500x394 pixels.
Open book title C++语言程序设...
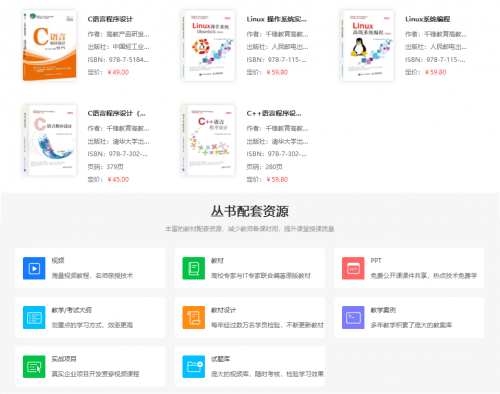click(274, 113)
